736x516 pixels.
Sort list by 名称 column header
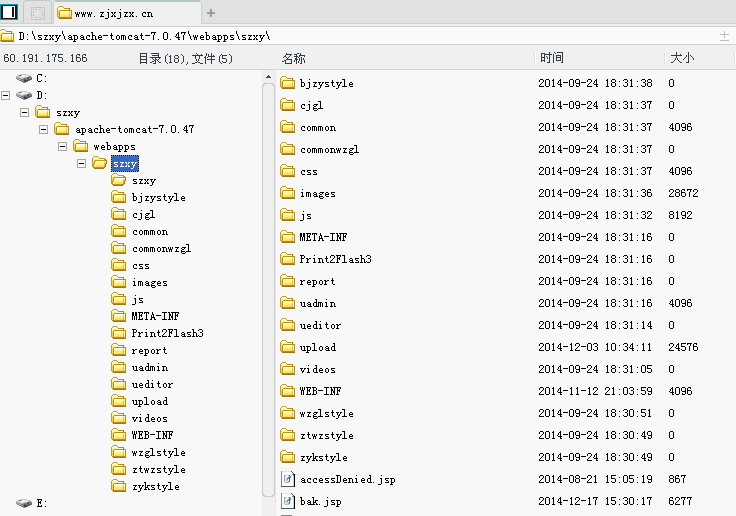point(294,58)
